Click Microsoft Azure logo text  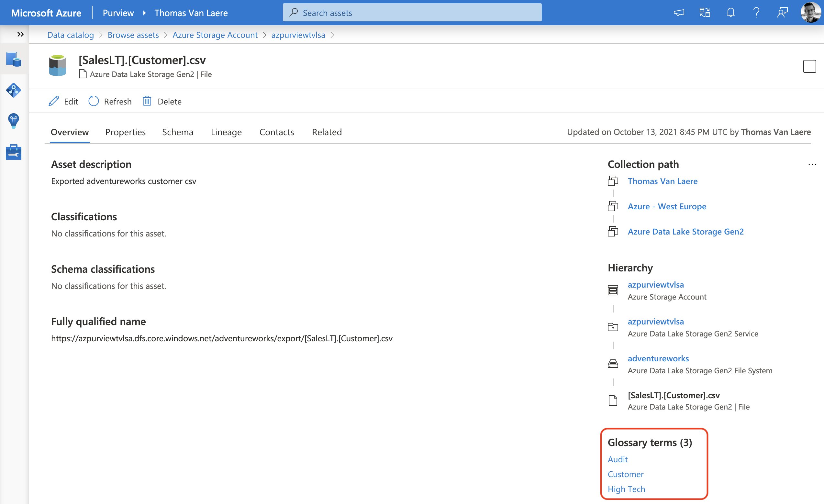tap(46, 13)
